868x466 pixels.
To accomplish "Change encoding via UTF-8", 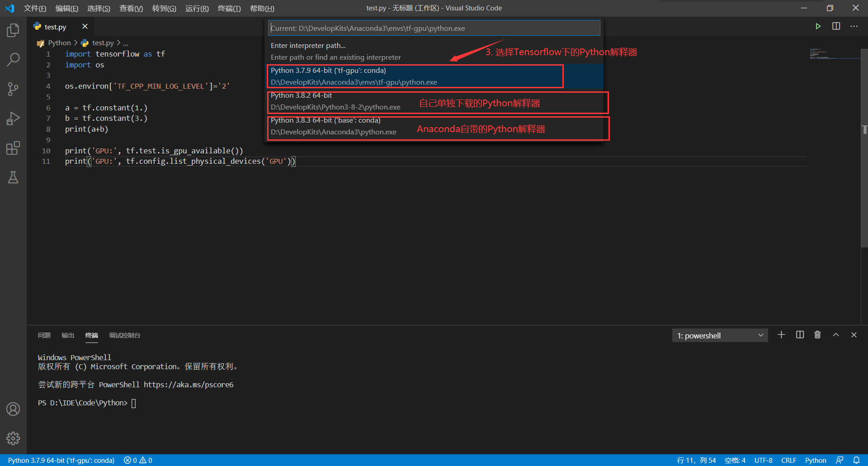I will click(763, 460).
